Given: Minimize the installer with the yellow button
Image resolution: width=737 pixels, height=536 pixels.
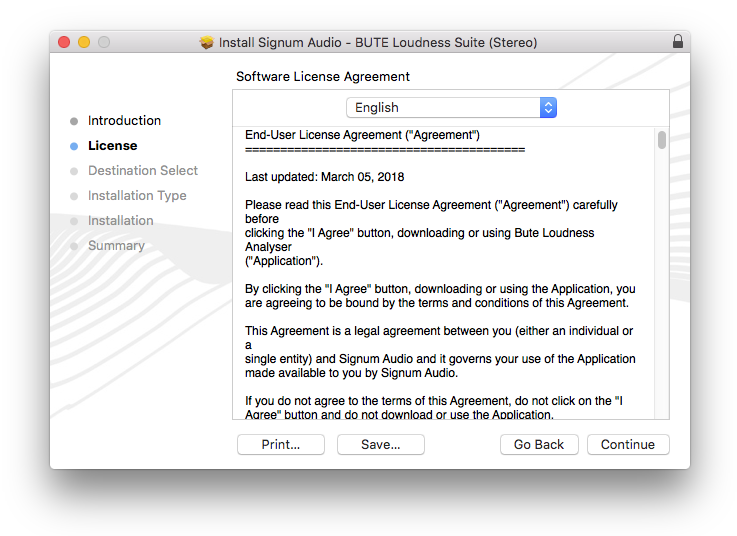Looking at the screenshot, I should (x=84, y=42).
